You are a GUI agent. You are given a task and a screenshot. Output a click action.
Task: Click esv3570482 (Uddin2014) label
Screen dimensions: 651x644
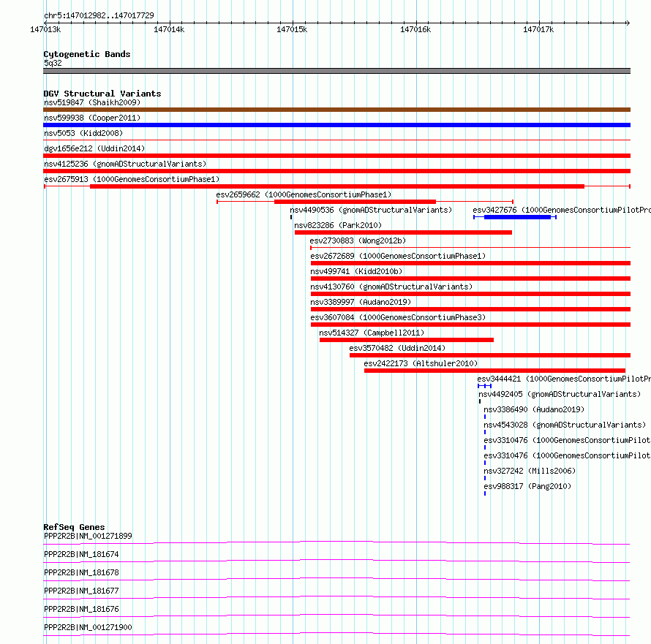(x=397, y=348)
